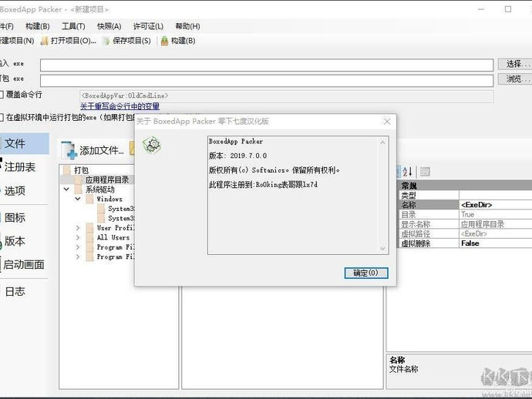
Task: Click the <ExeDir> name value cell
Action: [x=496, y=205]
